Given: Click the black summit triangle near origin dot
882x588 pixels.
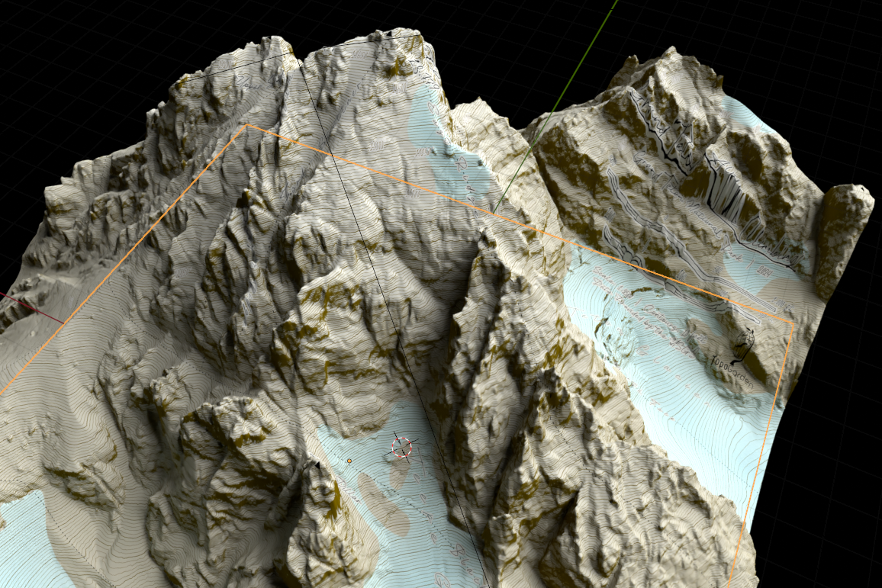Looking at the screenshot, I should click(x=317, y=464).
